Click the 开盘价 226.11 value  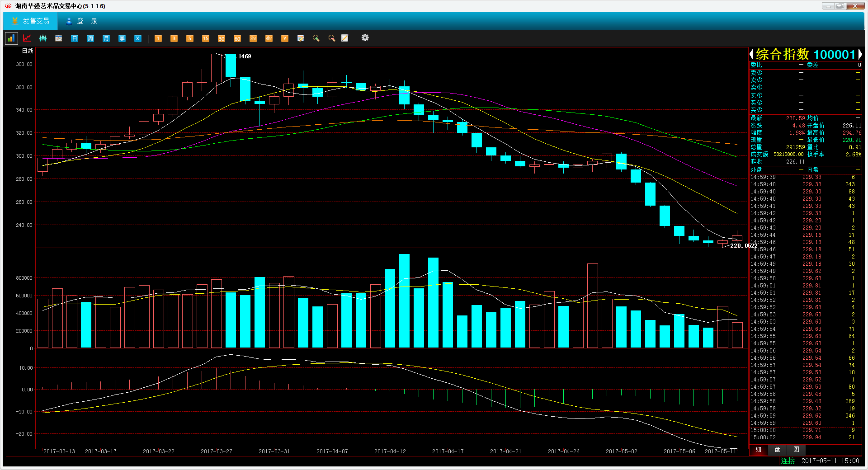[x=852, y=126]
